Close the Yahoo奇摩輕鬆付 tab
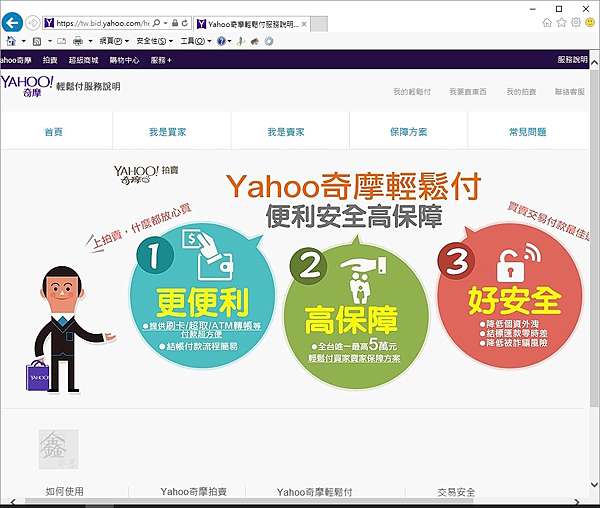 click(304, 24)
